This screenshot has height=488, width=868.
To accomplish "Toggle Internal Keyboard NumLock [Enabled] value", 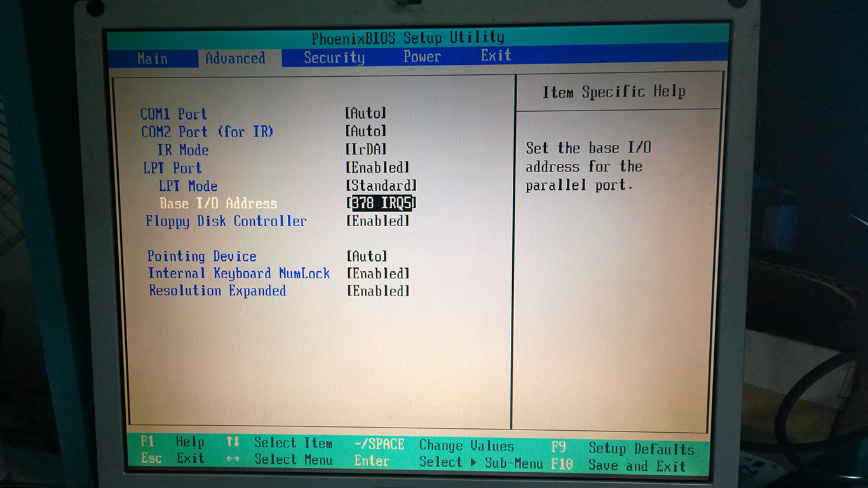I will tap(378, 273).
